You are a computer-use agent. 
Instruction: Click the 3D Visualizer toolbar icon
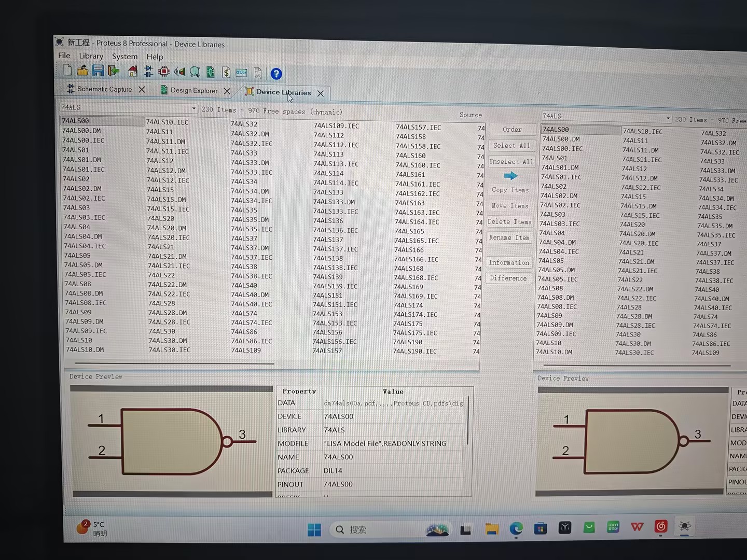click(179, 72)
